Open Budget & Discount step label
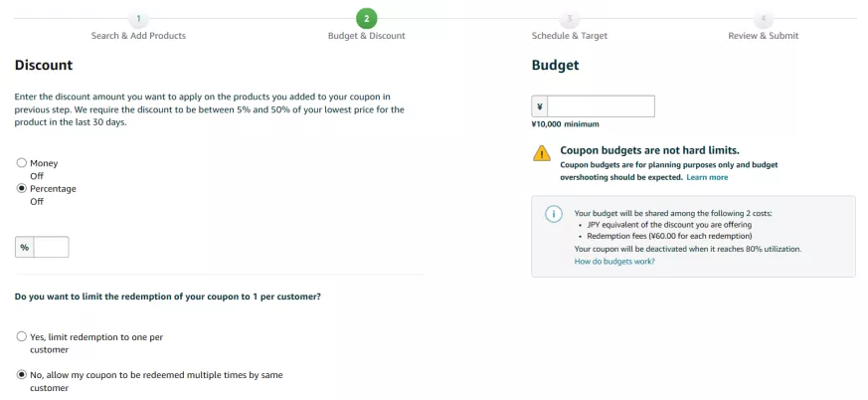Image resolution: width=868 pixels, height=400 pixels. pos(367,36)
